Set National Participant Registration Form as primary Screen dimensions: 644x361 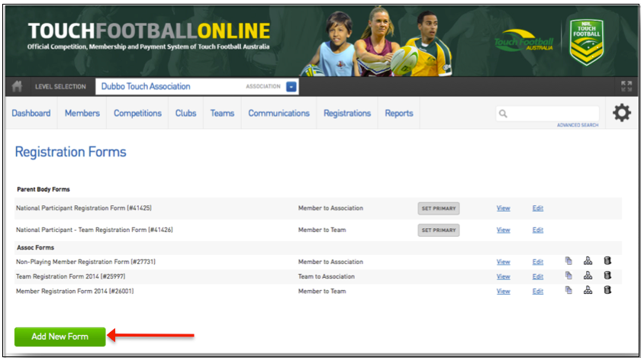pyautogui.click(x=439, y=208)
